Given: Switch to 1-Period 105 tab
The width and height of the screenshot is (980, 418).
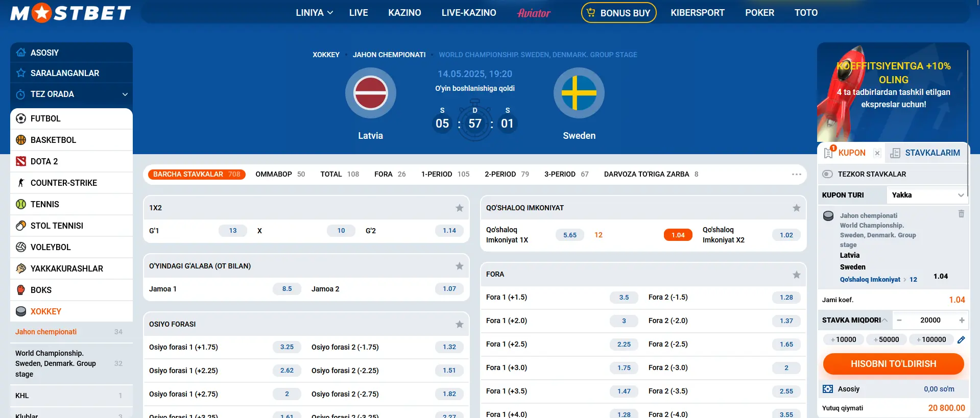Looking at the screenshot, I should 445,174.
